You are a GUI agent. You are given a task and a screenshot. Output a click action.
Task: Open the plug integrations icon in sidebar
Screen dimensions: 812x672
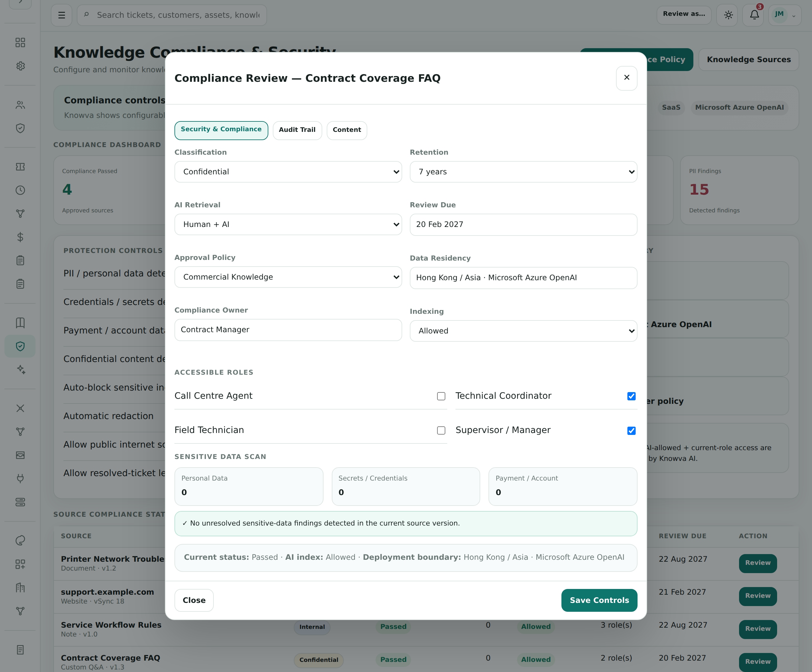(x=20, y=478)
